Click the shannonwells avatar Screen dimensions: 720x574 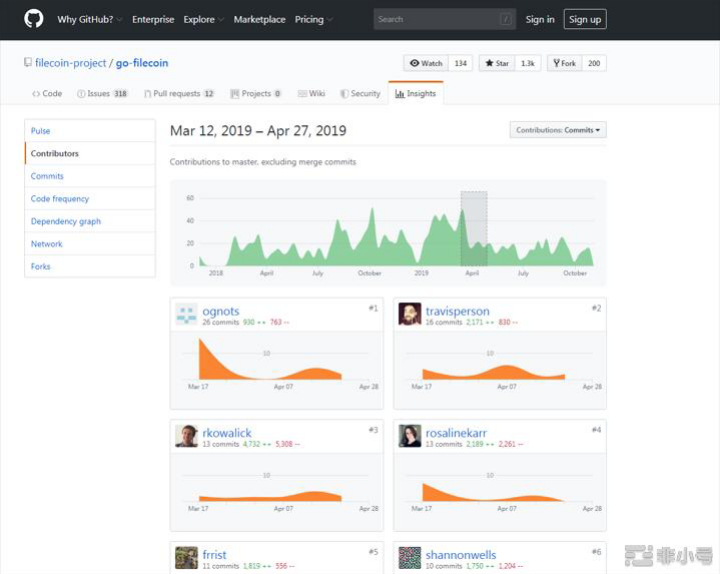coord(410,558)
